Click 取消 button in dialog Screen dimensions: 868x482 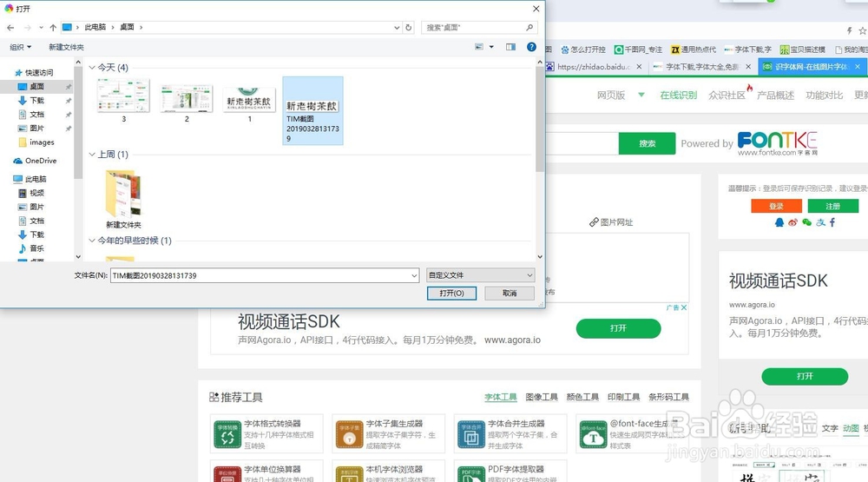point(510,293)
